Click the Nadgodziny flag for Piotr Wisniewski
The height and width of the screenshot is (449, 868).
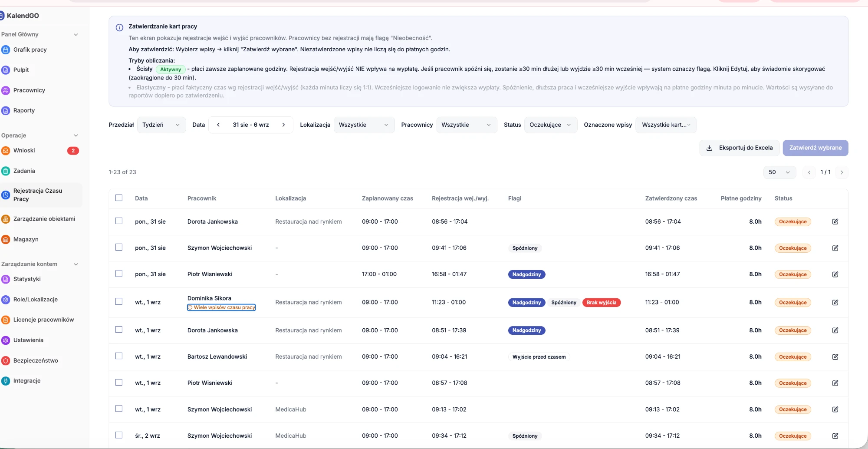tap(526, 274)
